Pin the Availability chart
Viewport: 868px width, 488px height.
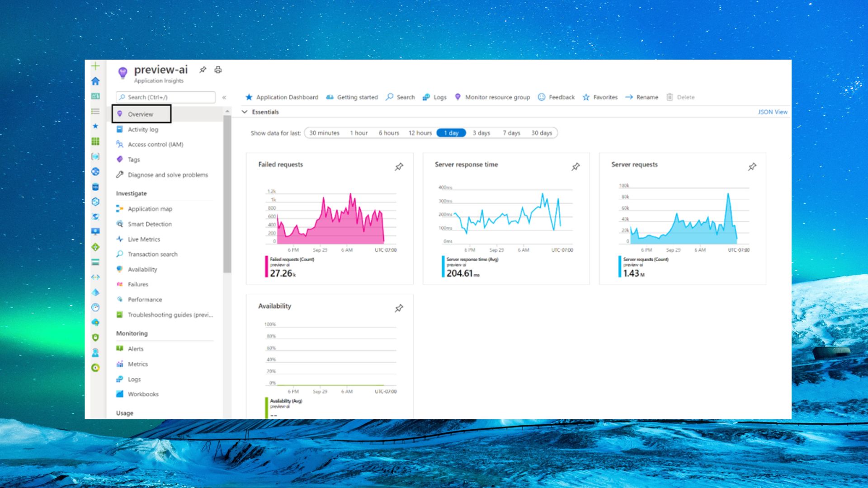click(398, 308)
